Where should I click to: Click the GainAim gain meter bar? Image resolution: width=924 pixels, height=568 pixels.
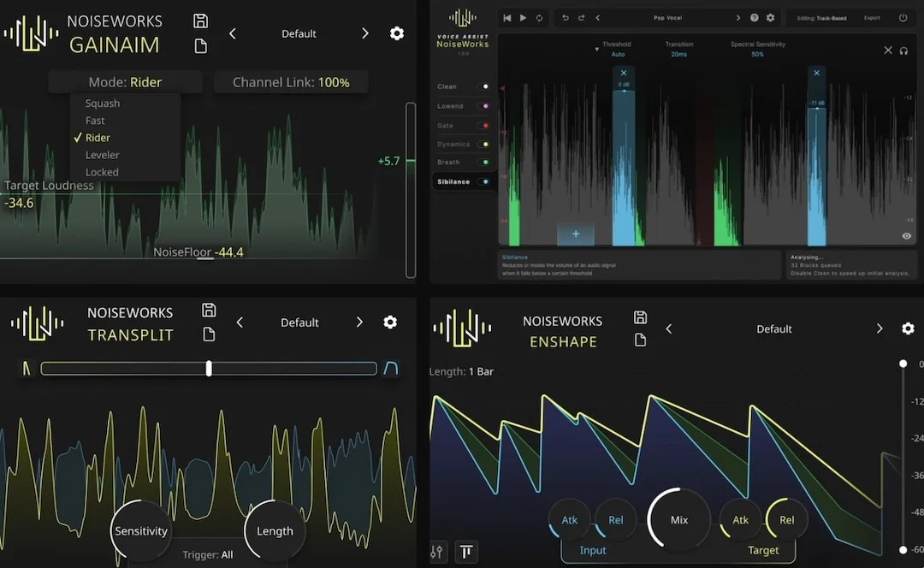tap(411, 190)
